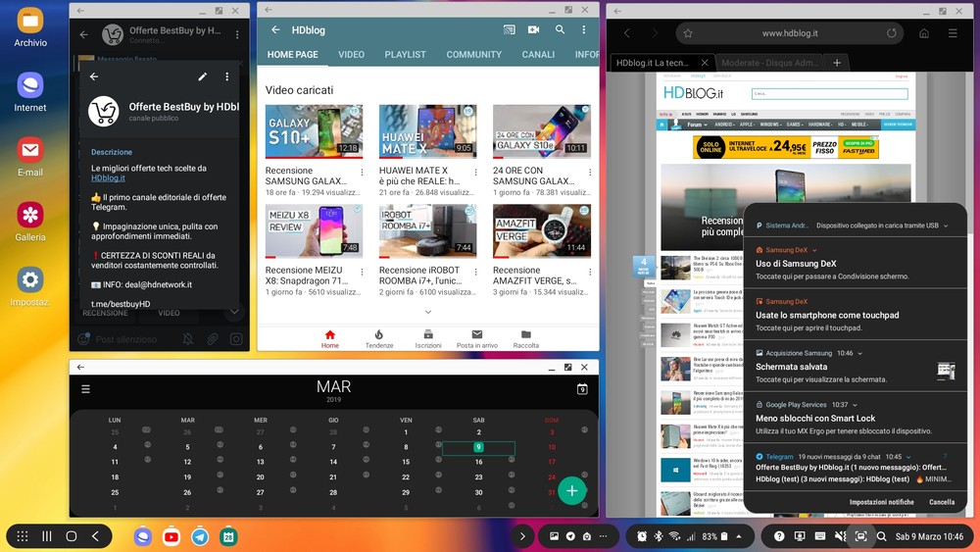
Task: Open Iscrizioni in YouTube bottom bar
Action: tap(428, 339)
